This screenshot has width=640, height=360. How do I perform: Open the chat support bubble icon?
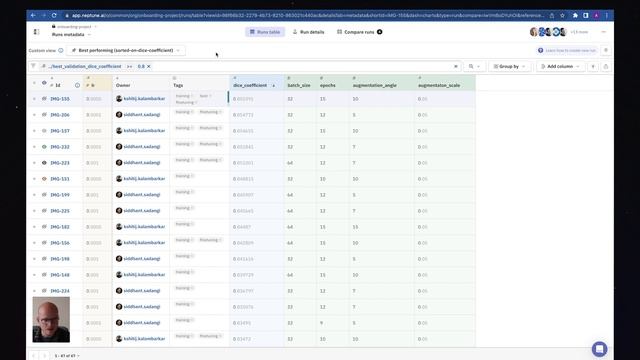[599, 349]
